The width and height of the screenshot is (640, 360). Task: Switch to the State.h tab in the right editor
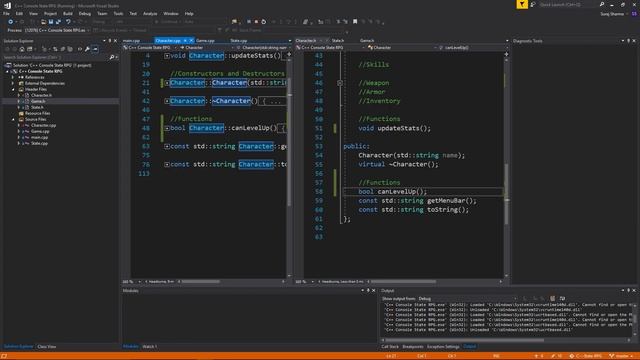coord(338,41)
